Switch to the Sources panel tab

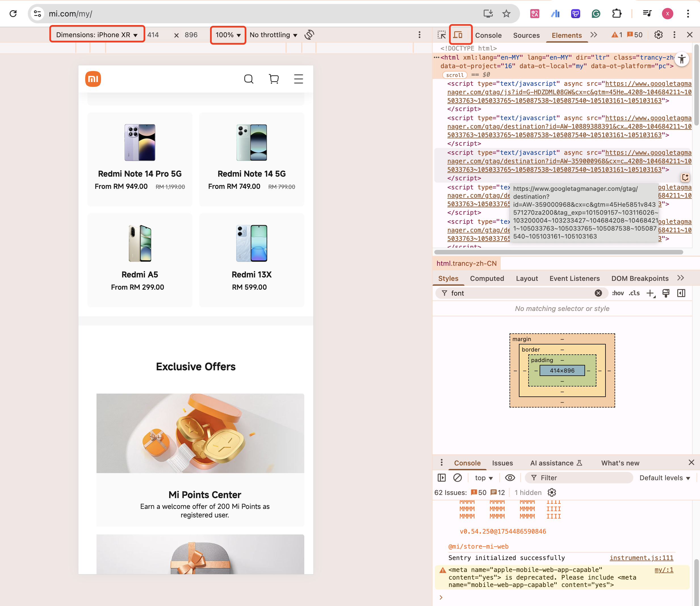[526, 35]
